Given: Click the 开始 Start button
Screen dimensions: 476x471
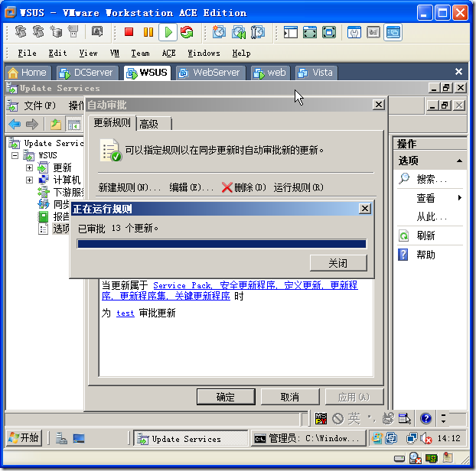Looking at the screenshot, I should tap(24, 437).
